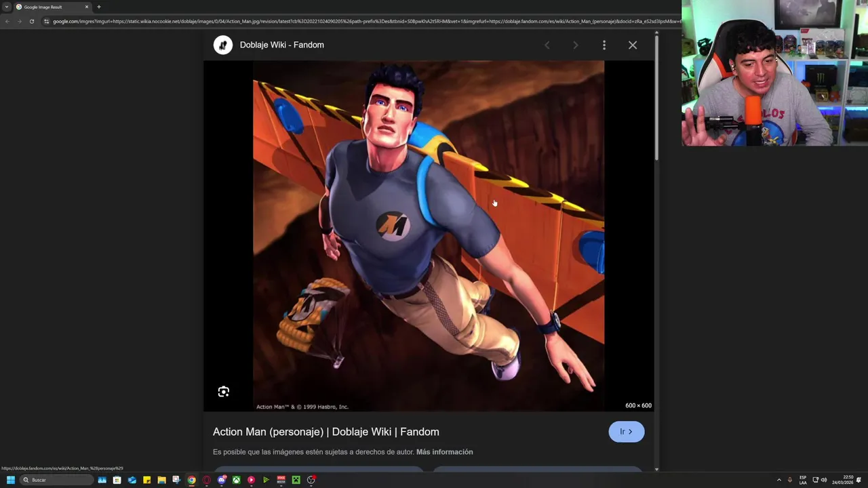Viewport: 868px width, 488px height.
Task: Open Más información copyright link
Action: [x=445, y=452]
